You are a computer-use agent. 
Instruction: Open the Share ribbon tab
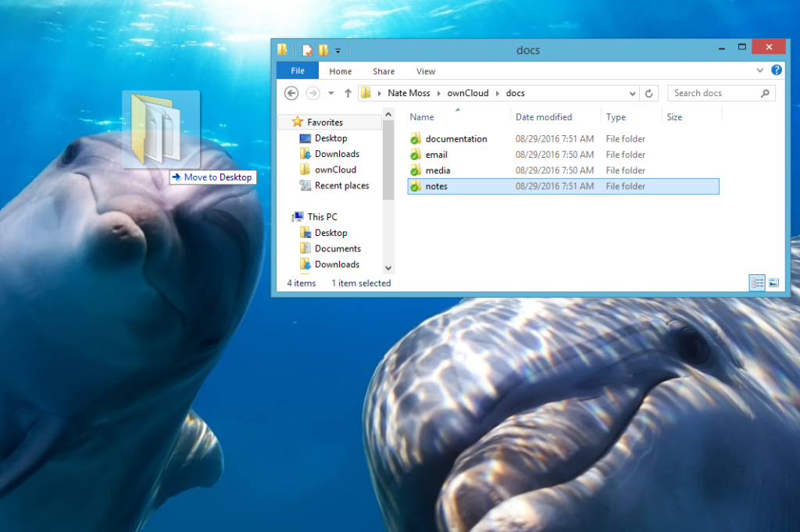383,71
